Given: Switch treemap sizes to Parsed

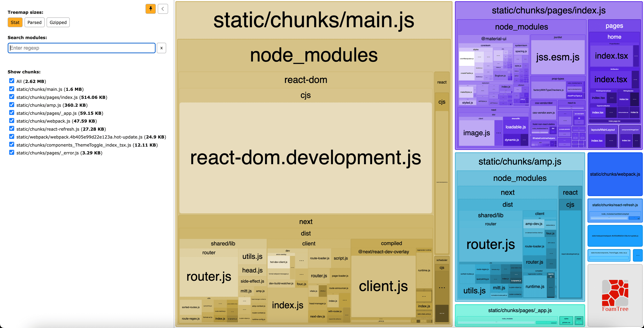Looking at the screenshot, I should (x=34, y=22).
